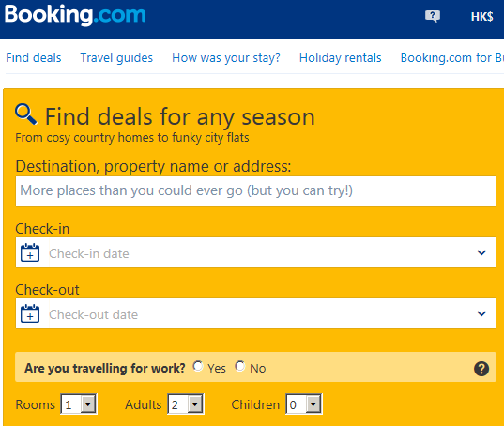Click the magnifying glass search icon
Viewport: 504px width, 426px height.
(26, 114)
